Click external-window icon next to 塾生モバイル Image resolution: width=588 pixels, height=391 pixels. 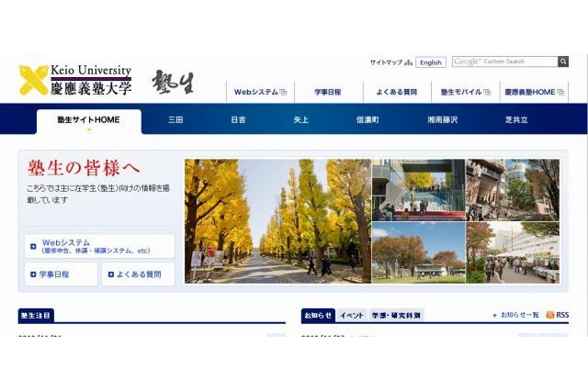(487, 92)
